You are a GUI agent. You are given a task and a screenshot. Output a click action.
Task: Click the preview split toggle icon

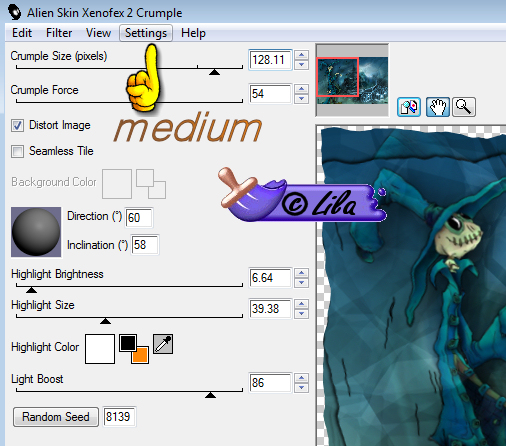(409, 107)
